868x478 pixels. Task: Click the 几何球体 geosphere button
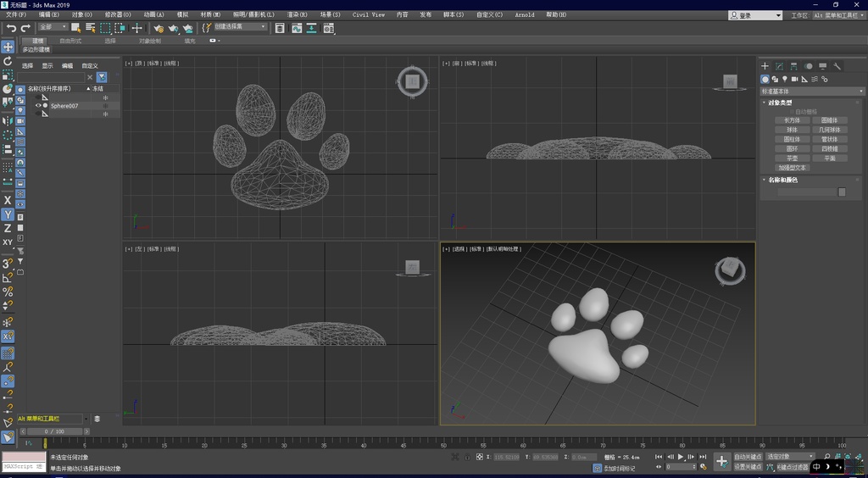(x=829, y=130)
